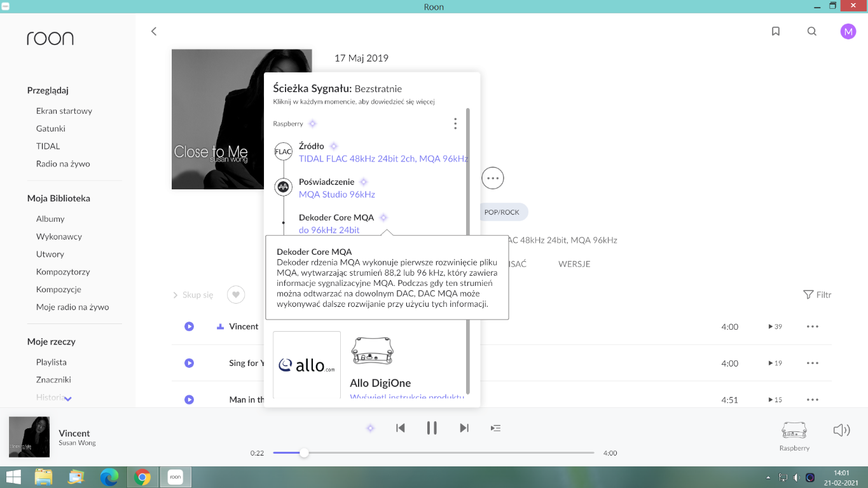Click POP/ROCK genre tag

point(502,212)
